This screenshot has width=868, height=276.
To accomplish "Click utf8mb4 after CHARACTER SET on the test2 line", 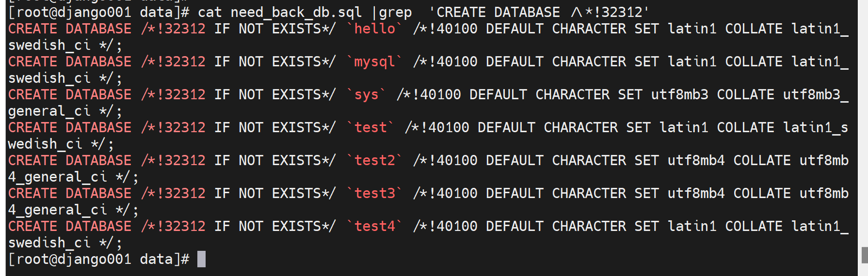I will tap(696, 161).
